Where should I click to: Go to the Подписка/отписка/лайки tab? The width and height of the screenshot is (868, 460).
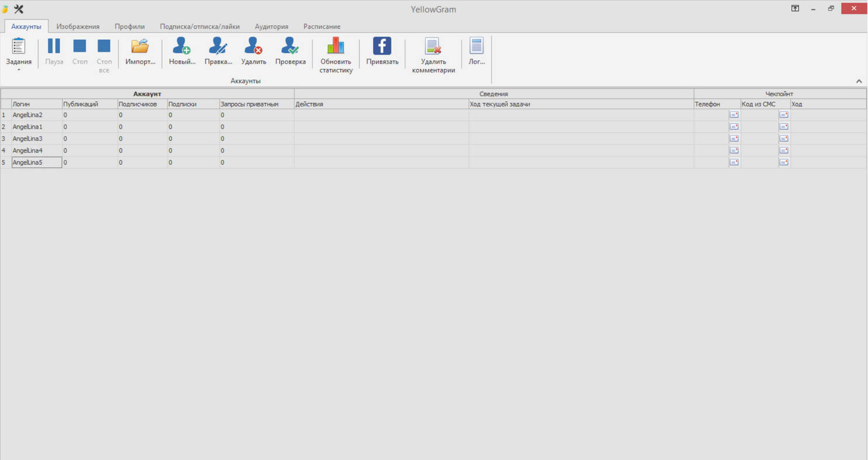click(x=200, y=26)
